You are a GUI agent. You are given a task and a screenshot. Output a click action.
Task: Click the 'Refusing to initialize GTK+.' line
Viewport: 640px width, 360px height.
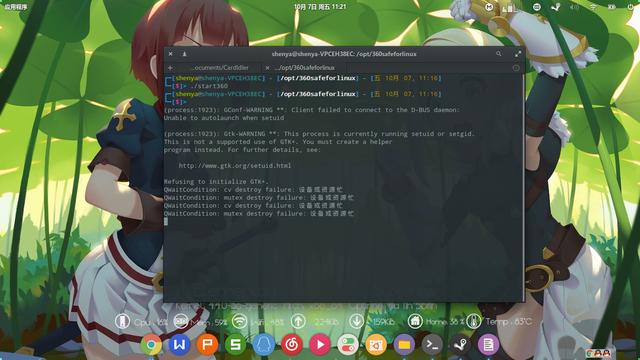tap(216, 182)
